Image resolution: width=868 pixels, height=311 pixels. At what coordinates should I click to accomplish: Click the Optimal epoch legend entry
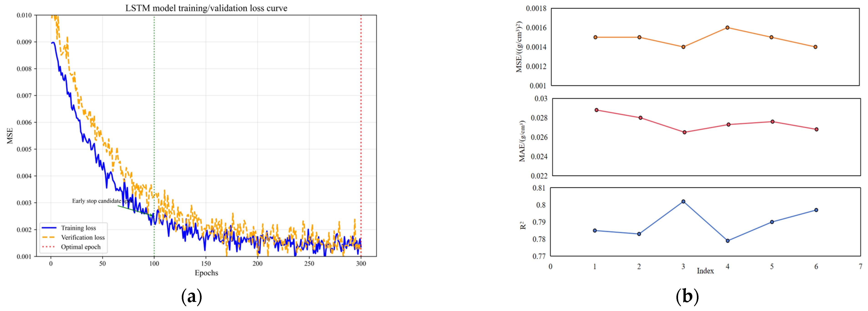click(81, 247)
